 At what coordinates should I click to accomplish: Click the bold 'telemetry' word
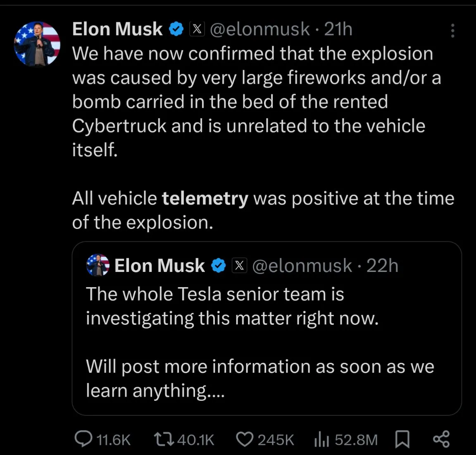pyautogui.click(x=205, y=198)
